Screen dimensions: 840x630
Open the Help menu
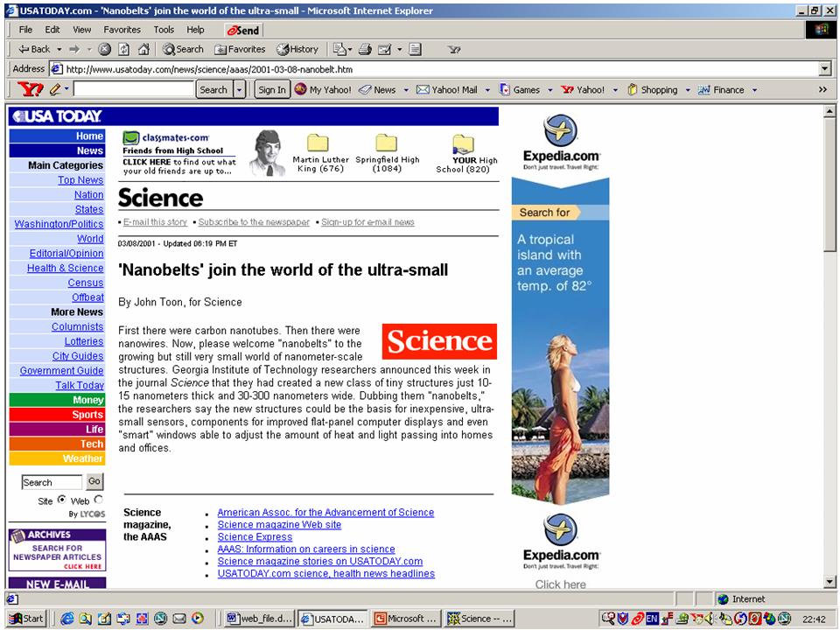pyautogui.click(x=195, y=30)
